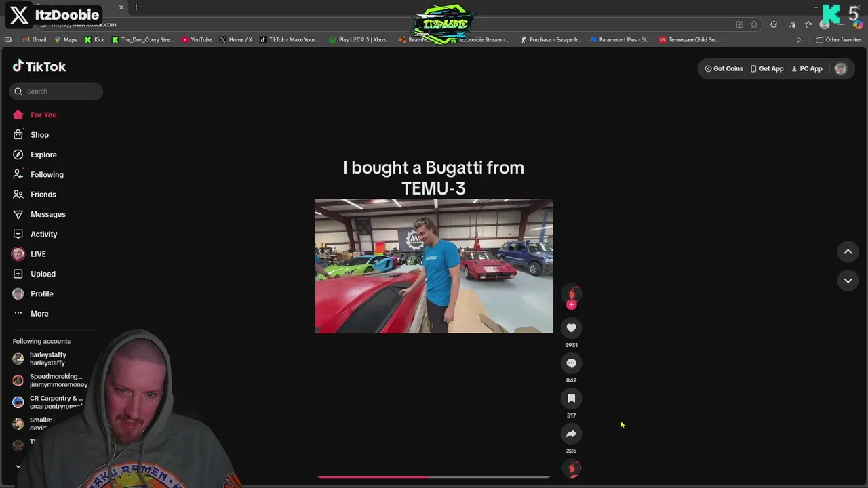Open the Following feed
This screenshot has height=488, width=868.
coord(47,174)
